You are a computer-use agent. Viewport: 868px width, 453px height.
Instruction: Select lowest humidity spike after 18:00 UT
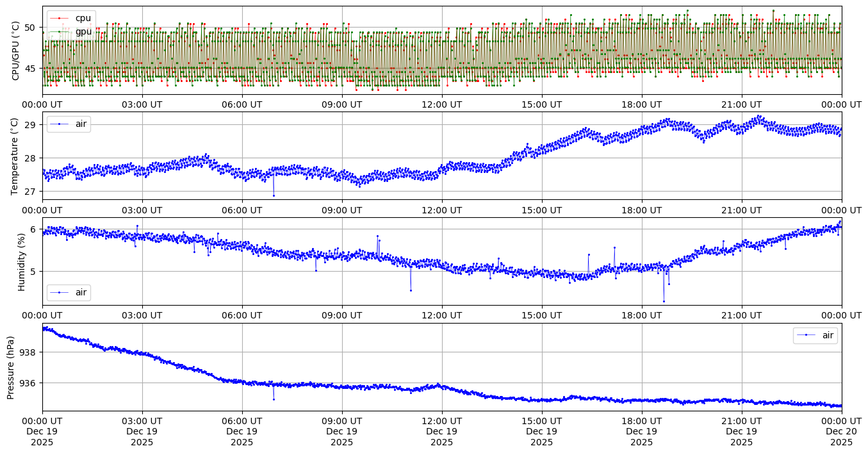tap(664, 301)
